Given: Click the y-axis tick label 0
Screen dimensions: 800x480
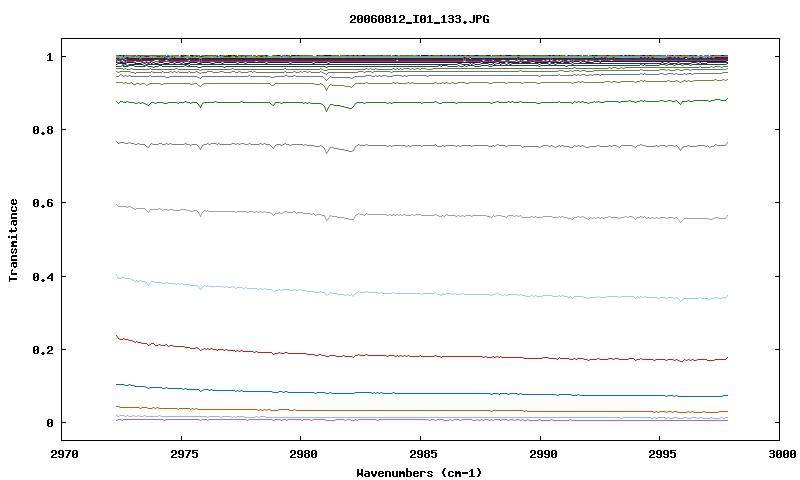Looking at the screenshot, I should (50, 423).
